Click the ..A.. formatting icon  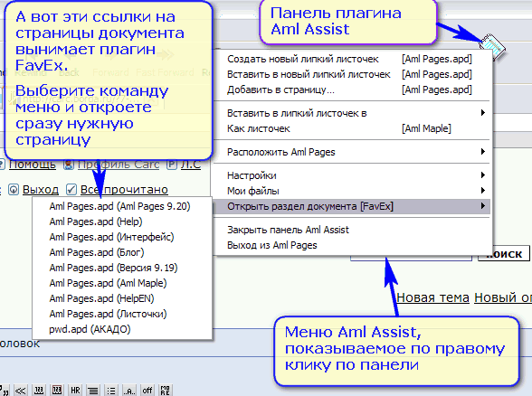[128, 391]
